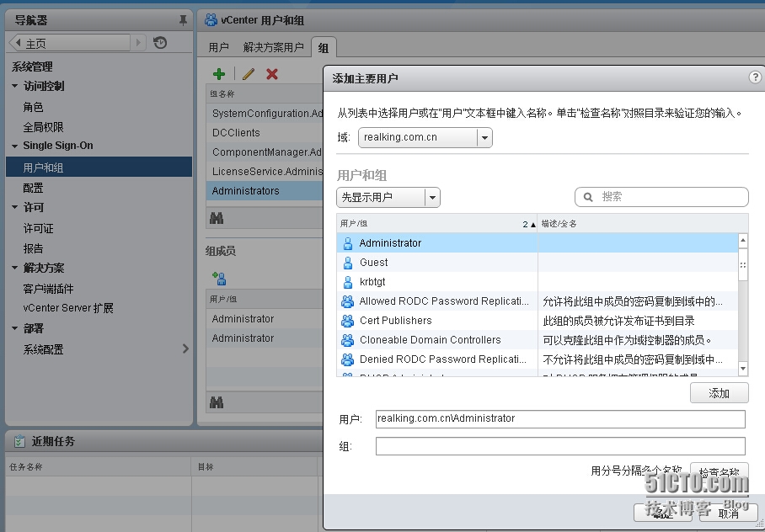Sort by 描述/全名 column header

[x=643, y=223]
